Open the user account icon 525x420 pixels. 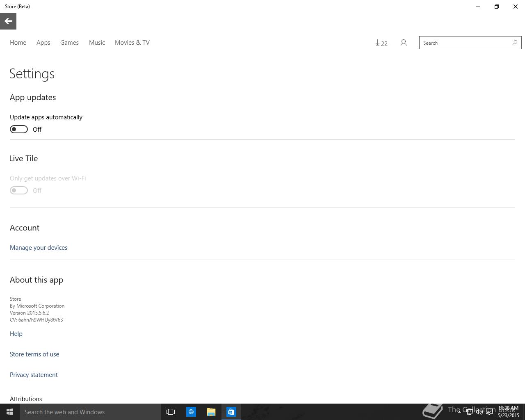[x=404, y=43]
